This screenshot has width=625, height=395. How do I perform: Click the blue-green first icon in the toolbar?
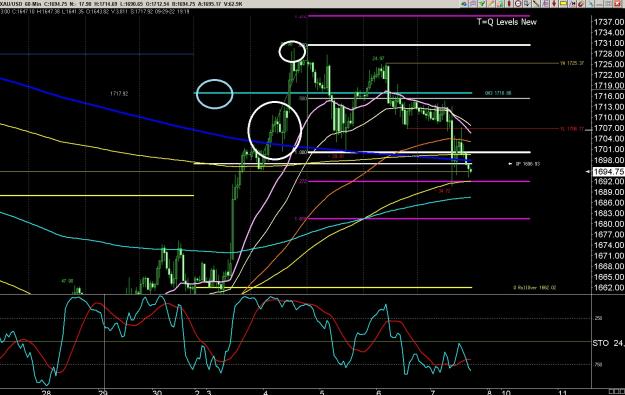coord(464,4)
